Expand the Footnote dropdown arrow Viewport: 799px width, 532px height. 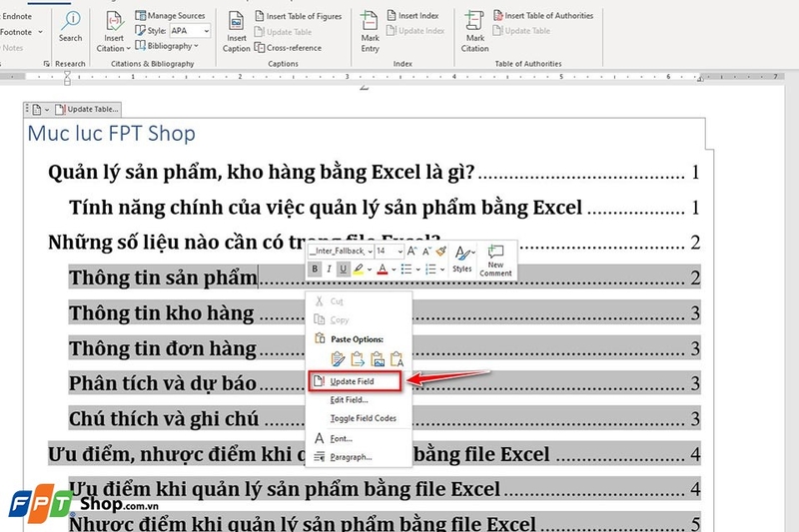[40, 32]
